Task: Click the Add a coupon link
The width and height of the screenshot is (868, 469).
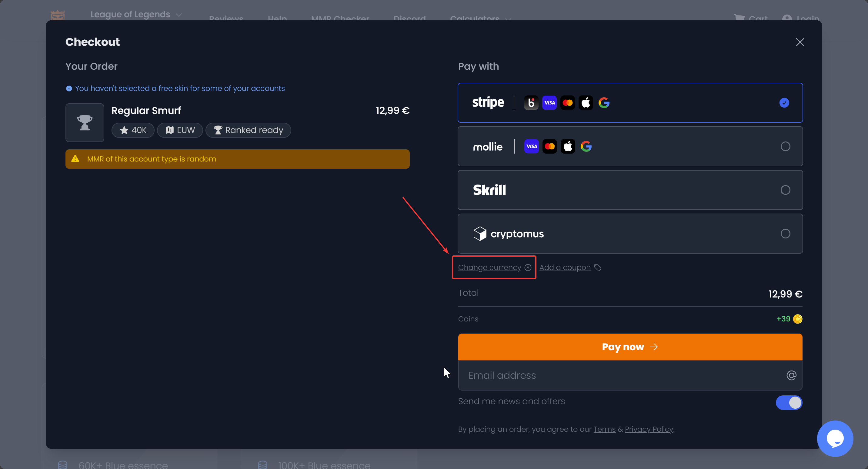Action: click(565, 267)
